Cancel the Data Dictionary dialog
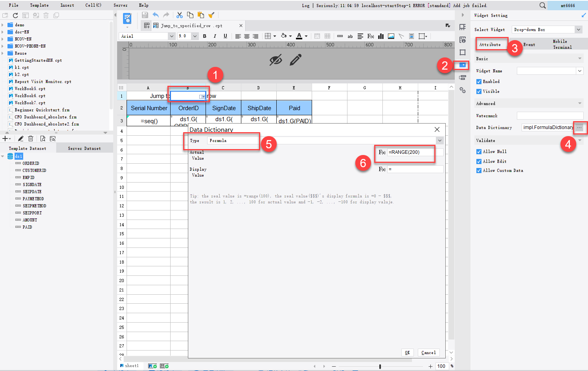588x371 pixels. coord(428,353)
